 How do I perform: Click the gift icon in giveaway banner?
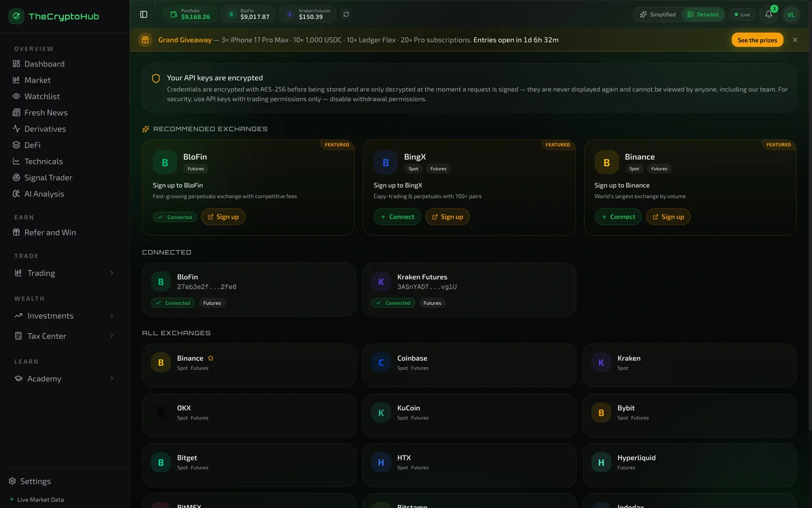[x=145, y=40]
